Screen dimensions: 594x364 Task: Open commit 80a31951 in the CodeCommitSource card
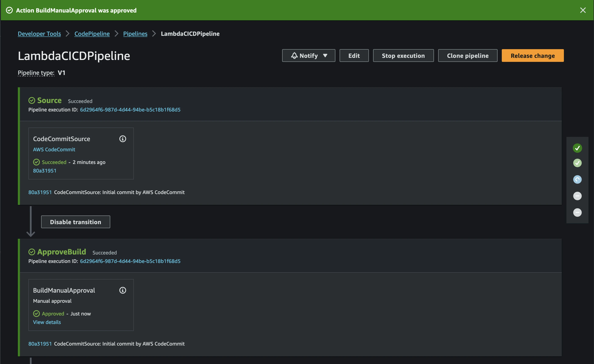click(x=45, y=171)
